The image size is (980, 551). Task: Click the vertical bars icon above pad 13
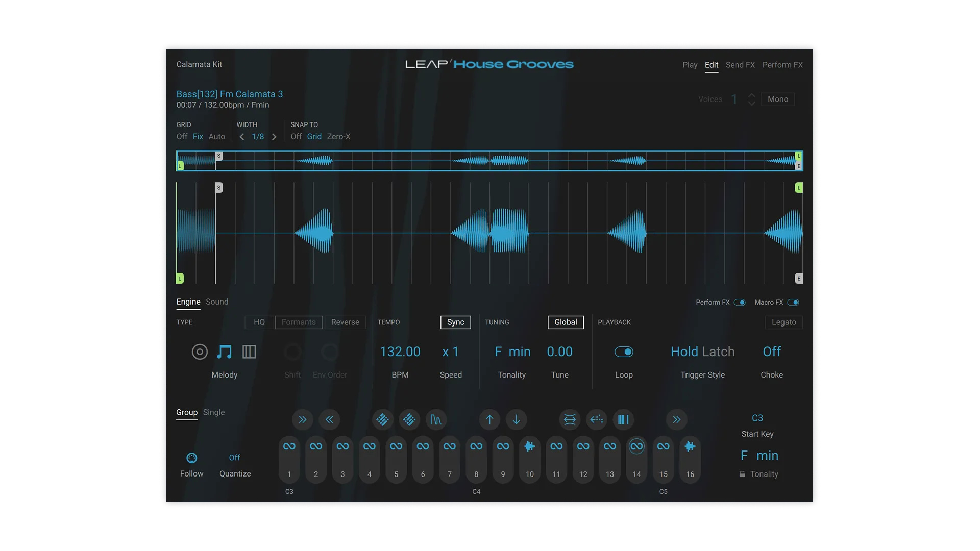(x=623, y=420)
